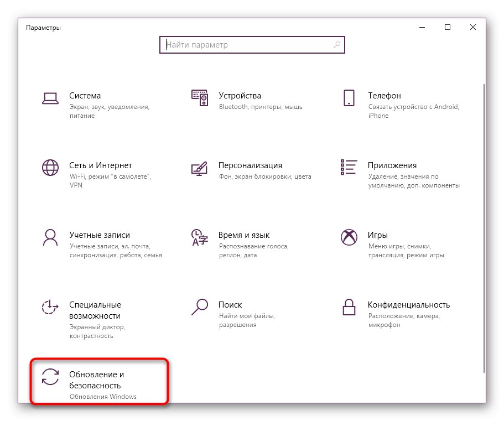Select the Приложения list icon
Screen dimensions: 504x421
[349, 167]
